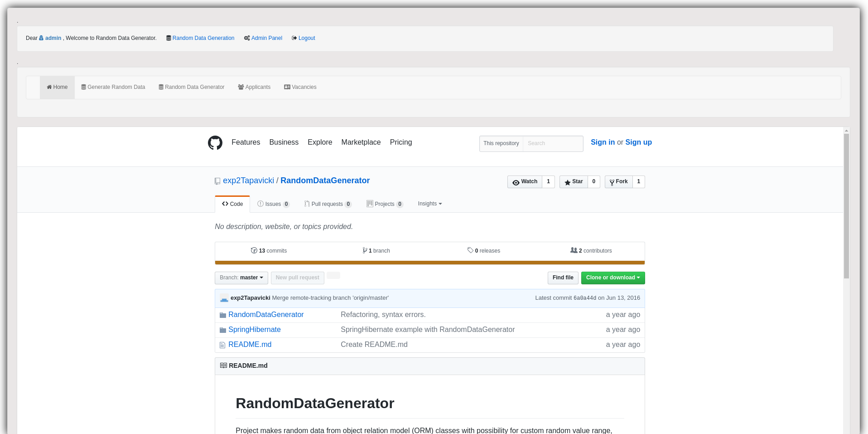Image resolution: width=868 pixels, height=434 pixels.
Task: Switch to the Pull requests tab
Action: (x=328, y=204)
